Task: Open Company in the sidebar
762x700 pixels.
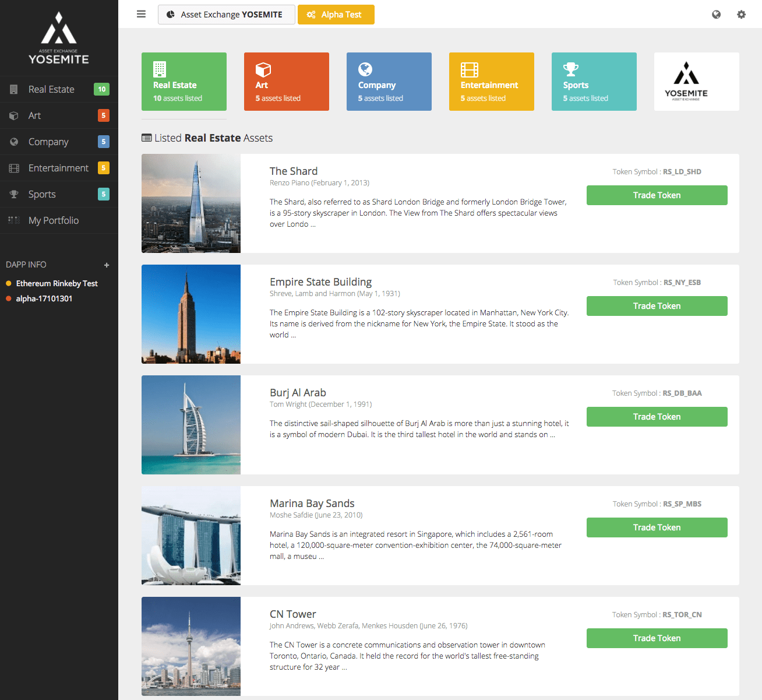Action: tap(59, 142)
